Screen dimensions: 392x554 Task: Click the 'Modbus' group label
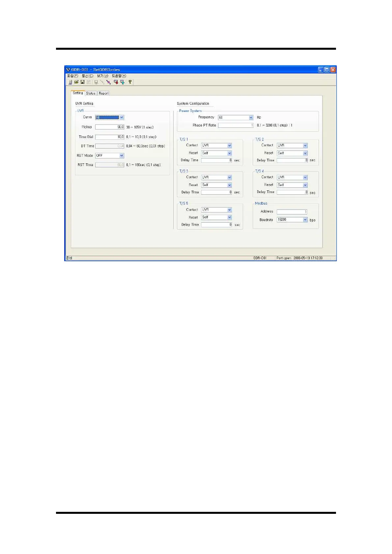(261, 203)
